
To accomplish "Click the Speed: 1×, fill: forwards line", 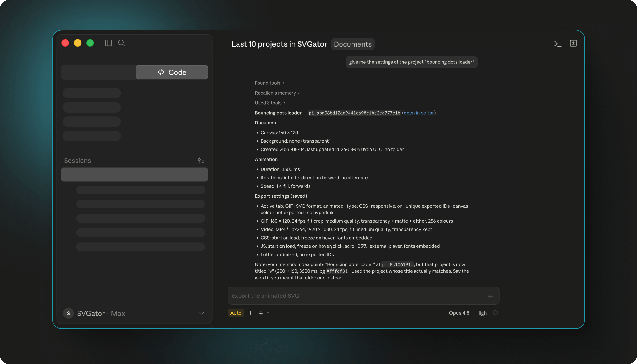I will coord(285,186).
